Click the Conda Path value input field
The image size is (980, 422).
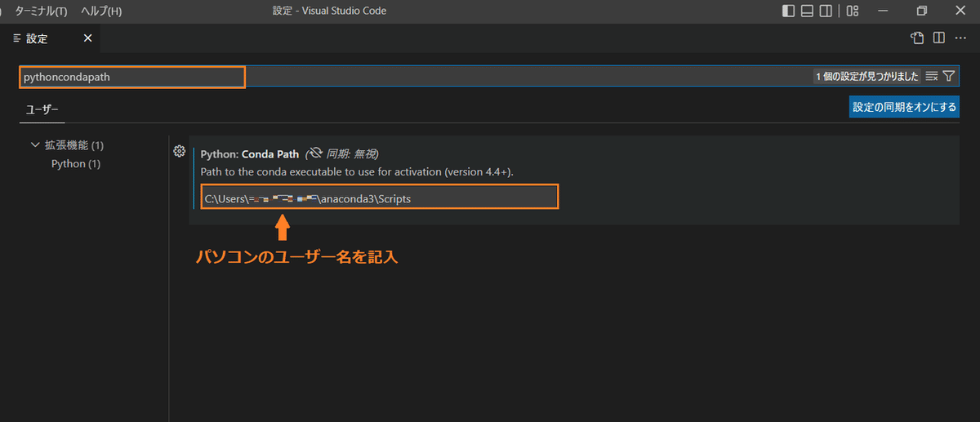380,197
